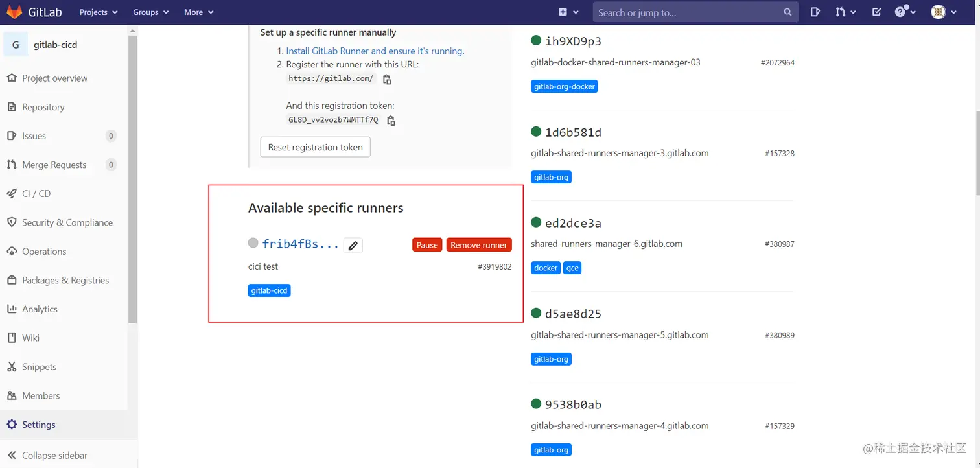Click the gitlab-cicd tag badge
The width and height of the screenshot is (980, 468).
270,290
